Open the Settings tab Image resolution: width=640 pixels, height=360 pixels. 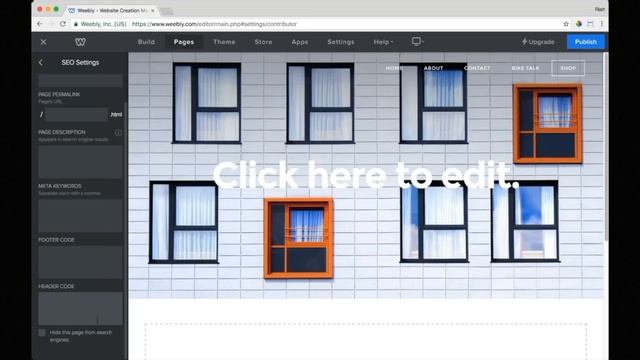(x=341, y=42)
